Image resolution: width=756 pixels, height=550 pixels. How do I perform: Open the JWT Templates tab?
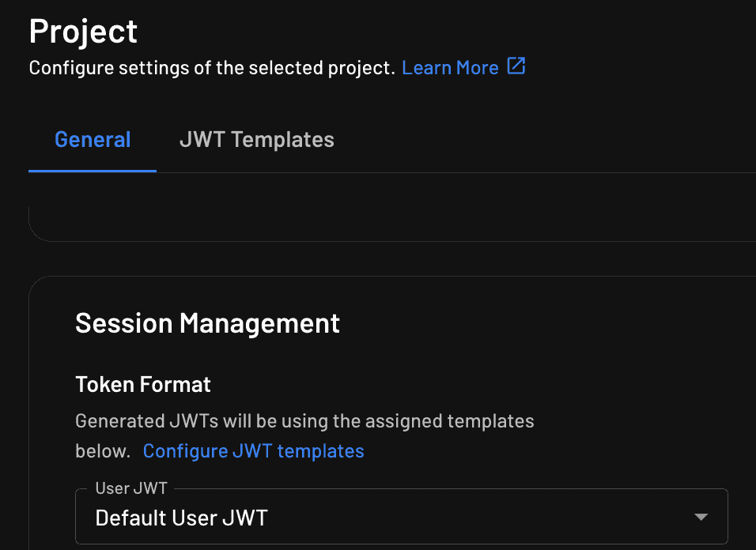point(256,139)
